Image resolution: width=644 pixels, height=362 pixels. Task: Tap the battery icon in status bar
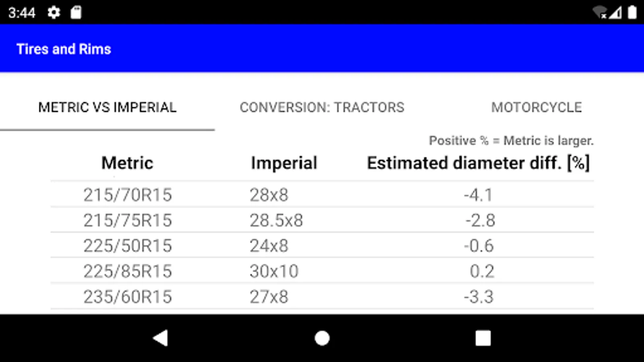[632, 12]
